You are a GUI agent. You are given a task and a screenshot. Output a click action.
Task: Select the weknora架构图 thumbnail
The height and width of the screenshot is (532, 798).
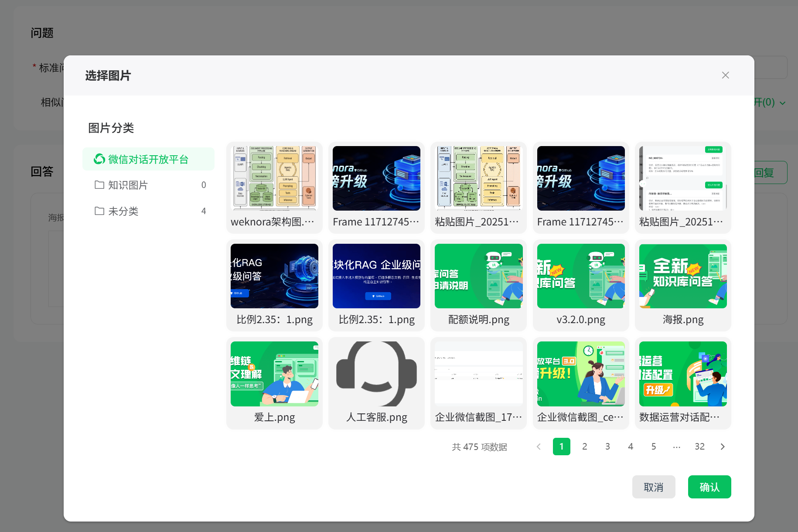coord(274,179)
